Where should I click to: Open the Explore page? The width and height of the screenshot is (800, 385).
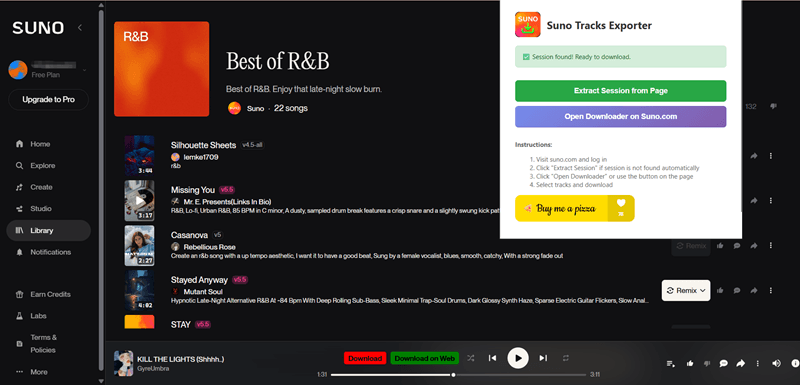coord(42,166)
